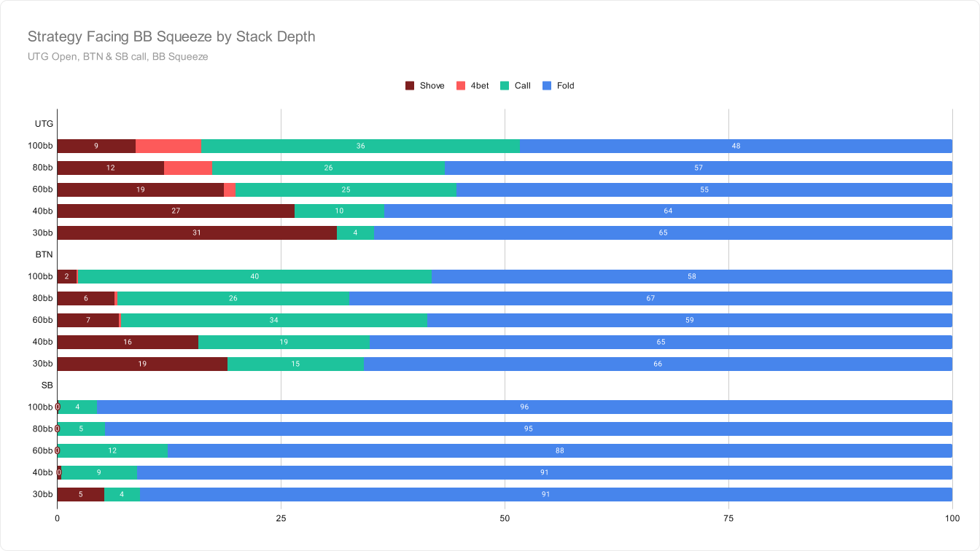Click the UTG 30bb Shove segment labeled 31
980x551 pixels.
click(196, 233)
